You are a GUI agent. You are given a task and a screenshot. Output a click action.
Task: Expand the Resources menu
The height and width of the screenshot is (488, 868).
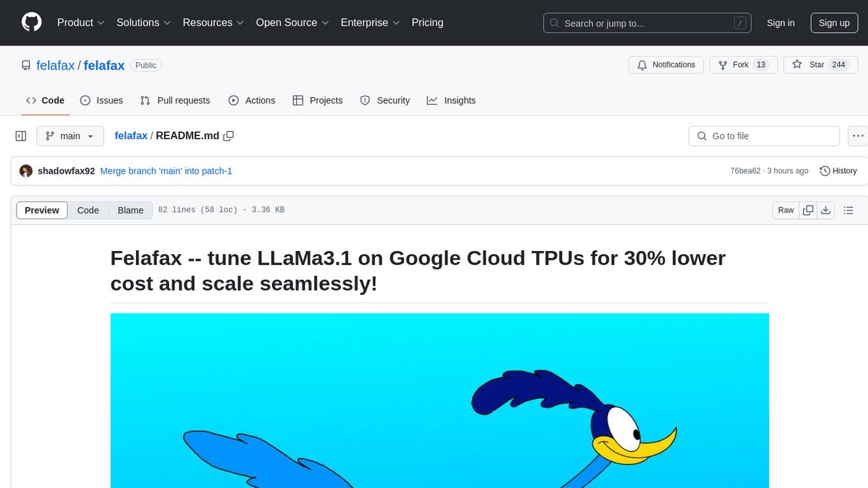pyautogui.click(x=213, y=22)
